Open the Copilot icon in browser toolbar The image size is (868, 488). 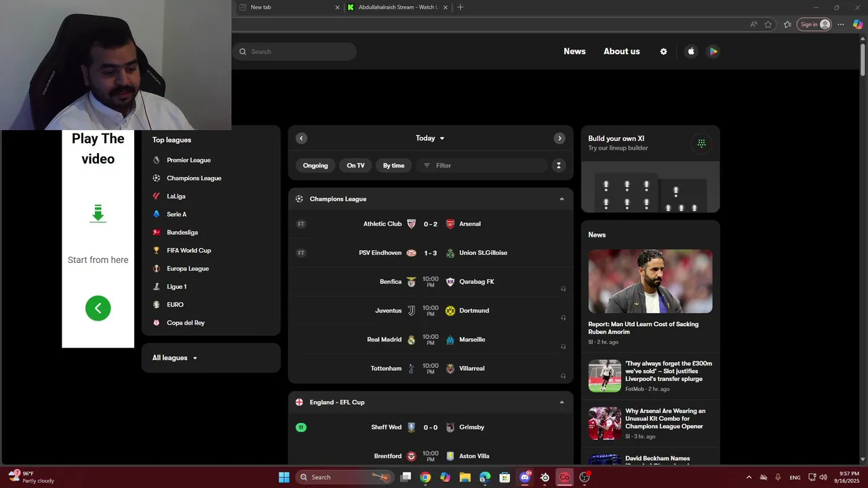[x=857, y=24]
